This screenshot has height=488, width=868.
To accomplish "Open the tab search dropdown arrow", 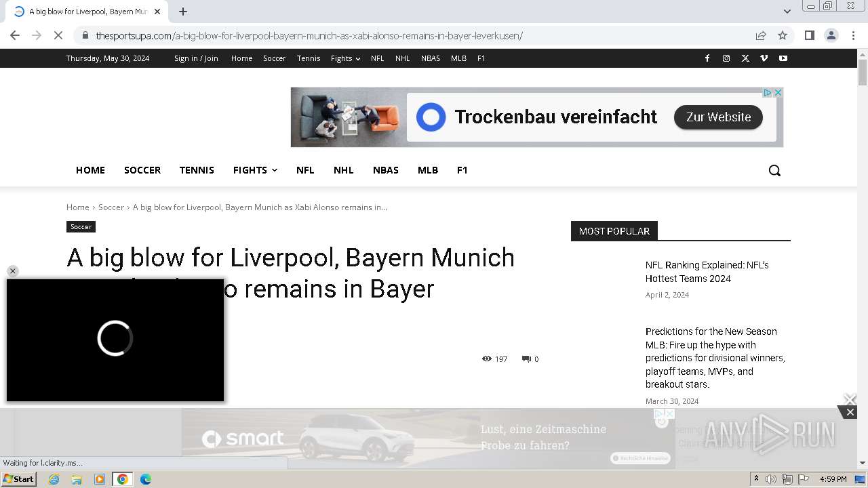I will coord(787,12).
